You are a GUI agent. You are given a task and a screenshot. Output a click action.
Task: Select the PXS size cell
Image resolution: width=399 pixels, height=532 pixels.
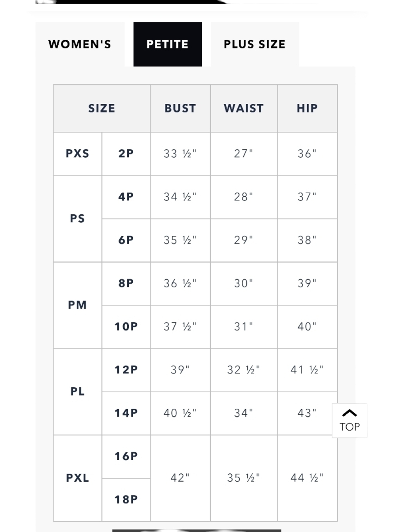[77, 154]
